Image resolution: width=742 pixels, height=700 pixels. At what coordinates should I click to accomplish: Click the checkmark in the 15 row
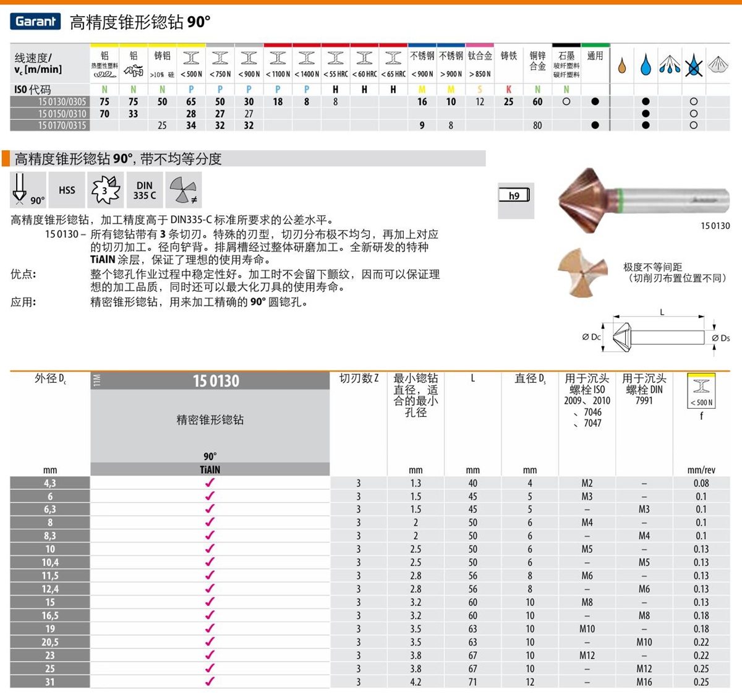[210, 602]
